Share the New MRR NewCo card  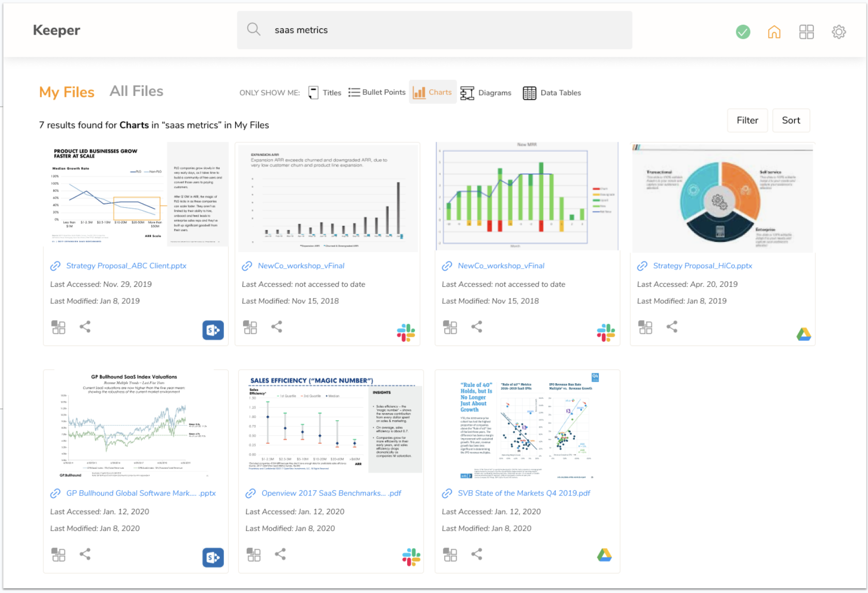(477, 326)
